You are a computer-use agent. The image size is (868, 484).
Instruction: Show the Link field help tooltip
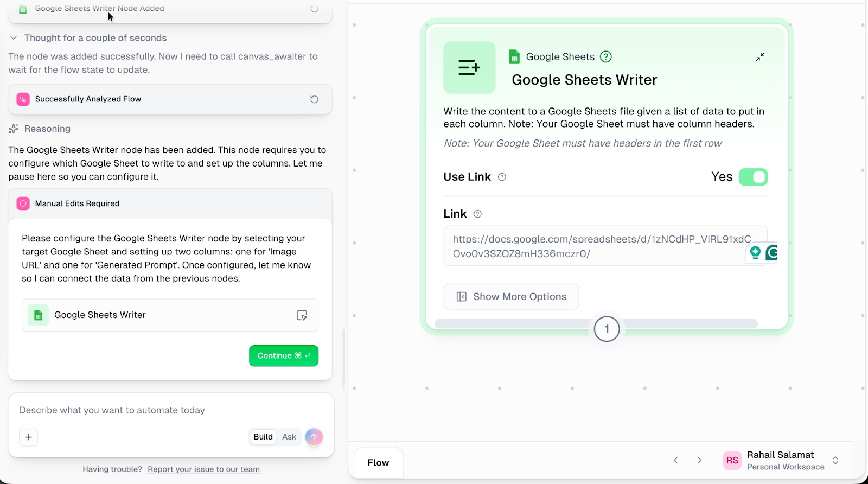click(x=477, y=214)
